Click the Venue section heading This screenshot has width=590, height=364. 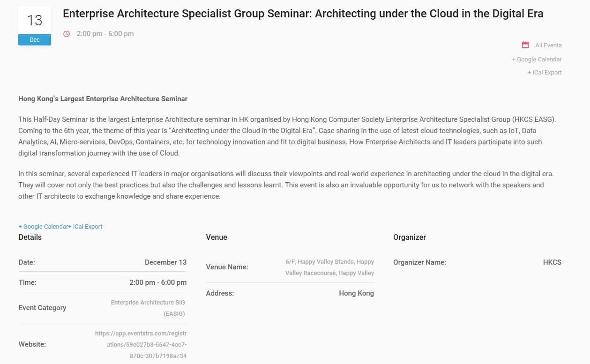pos(217,238)
